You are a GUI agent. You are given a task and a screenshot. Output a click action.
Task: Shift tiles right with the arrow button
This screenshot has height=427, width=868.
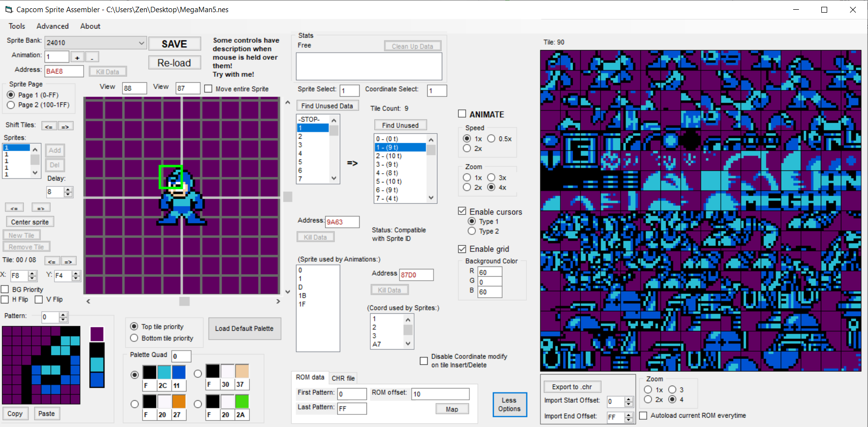[x=66, y=126]
